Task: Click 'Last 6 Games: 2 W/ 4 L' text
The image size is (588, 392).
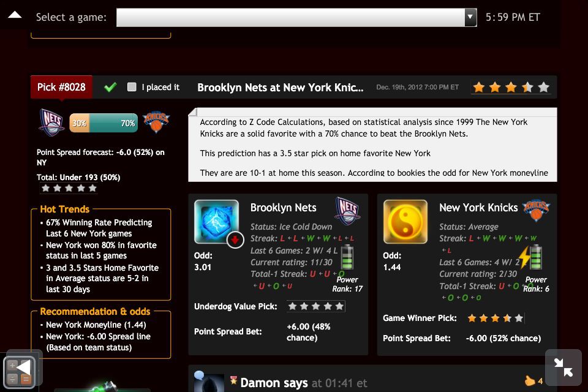Action: [x=294, y=251]
